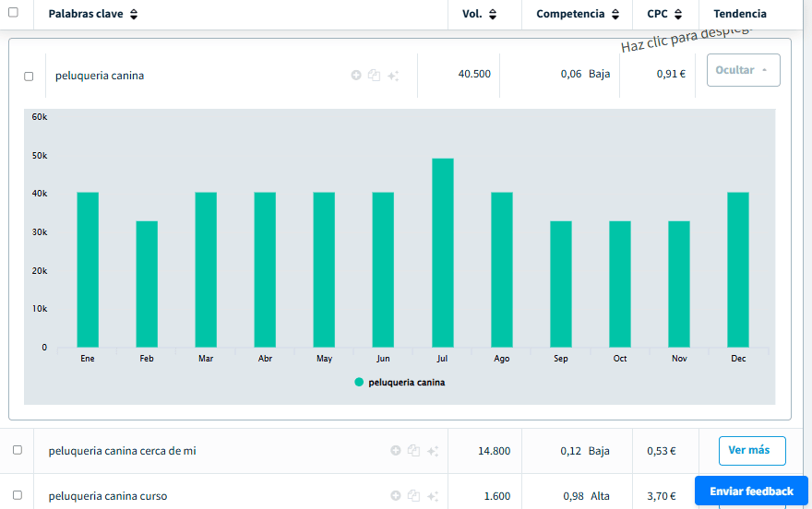The width and height of the screenshot is (812, 509).
Task: Expand trend with 'Ver más' button
Action: point(751,451)
